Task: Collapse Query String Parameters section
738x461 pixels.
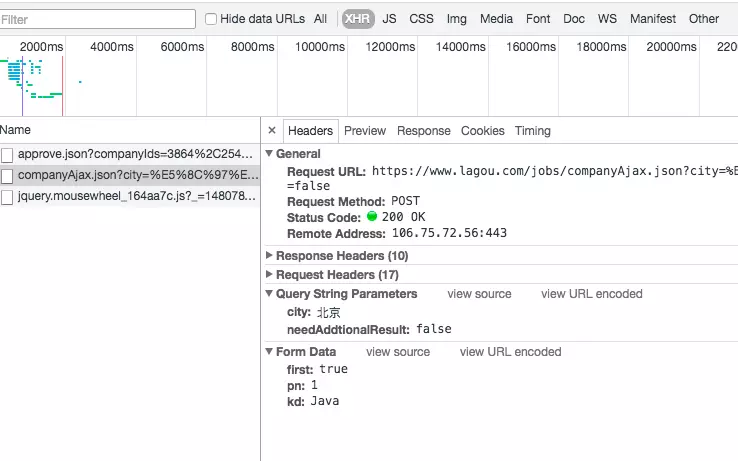Action: click(x=269, y=294)
